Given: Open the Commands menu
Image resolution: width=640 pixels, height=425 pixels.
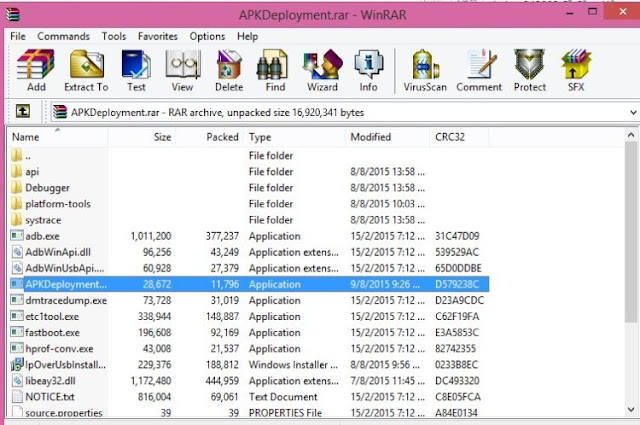Looking at the screenshot, I should click(63, 36).
